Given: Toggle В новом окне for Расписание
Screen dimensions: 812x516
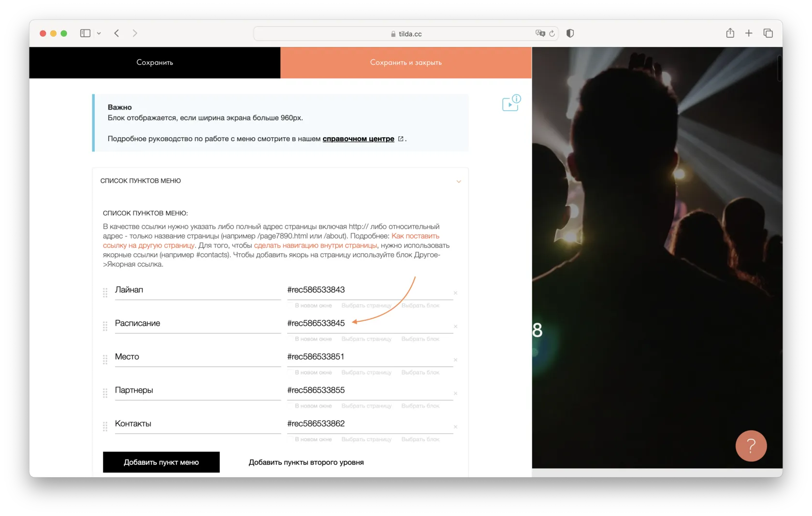Looking at the screenshot, I should 313,339.
